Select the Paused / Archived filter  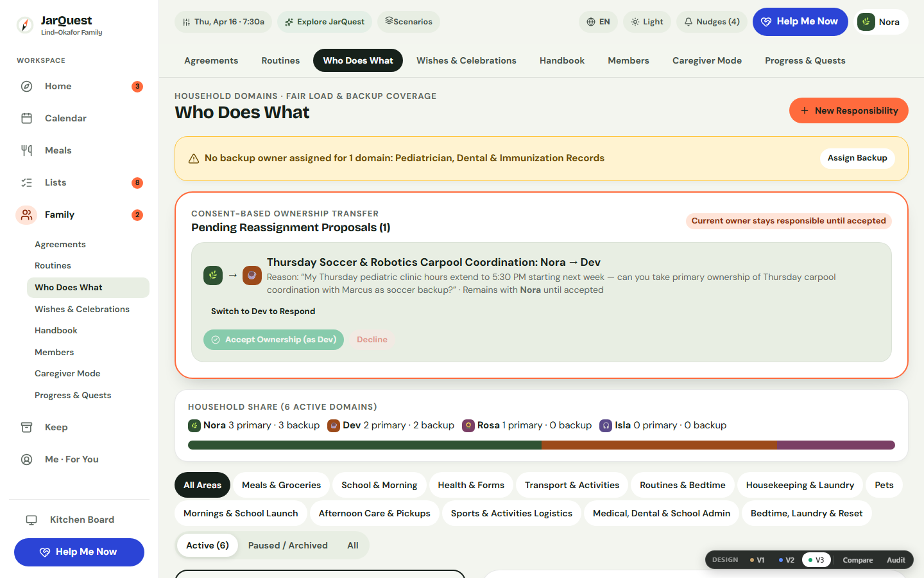(287, 545)
